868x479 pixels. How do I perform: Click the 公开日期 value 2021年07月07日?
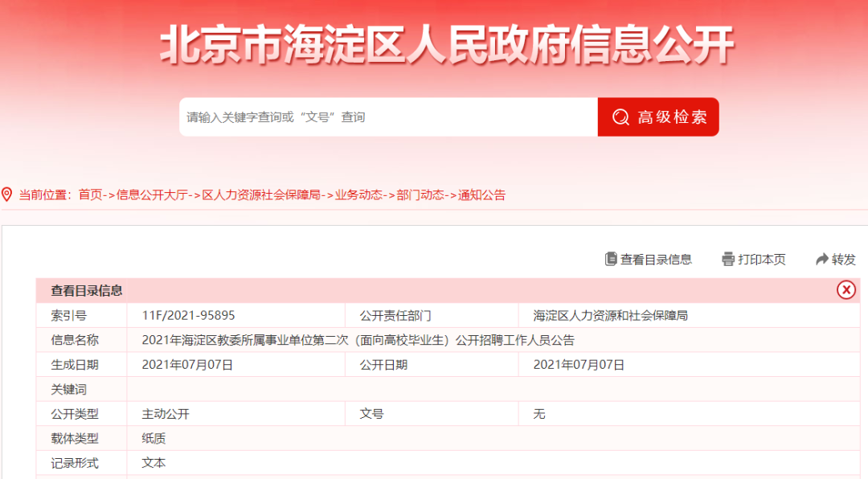[579, 365]
